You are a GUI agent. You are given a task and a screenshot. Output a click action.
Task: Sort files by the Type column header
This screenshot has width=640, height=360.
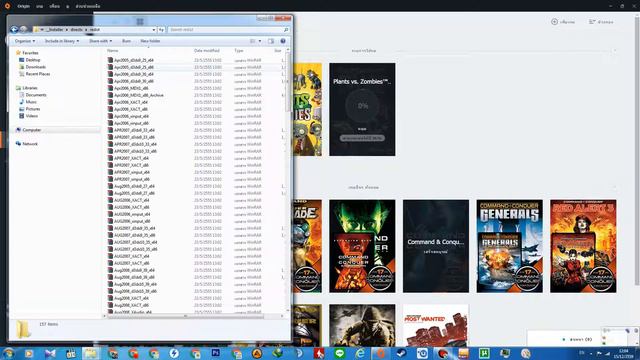pos(239,51)
